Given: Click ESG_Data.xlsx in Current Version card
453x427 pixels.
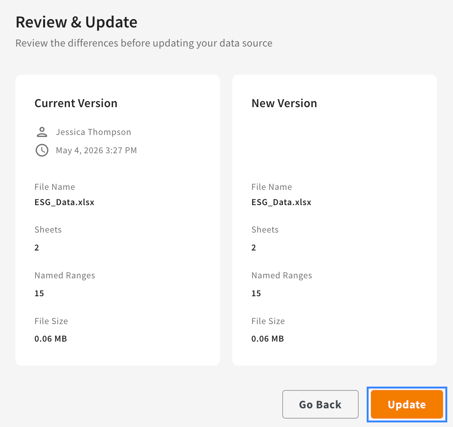Looking at the screenshot, I should pyautogui.click(x=64, y=202).
